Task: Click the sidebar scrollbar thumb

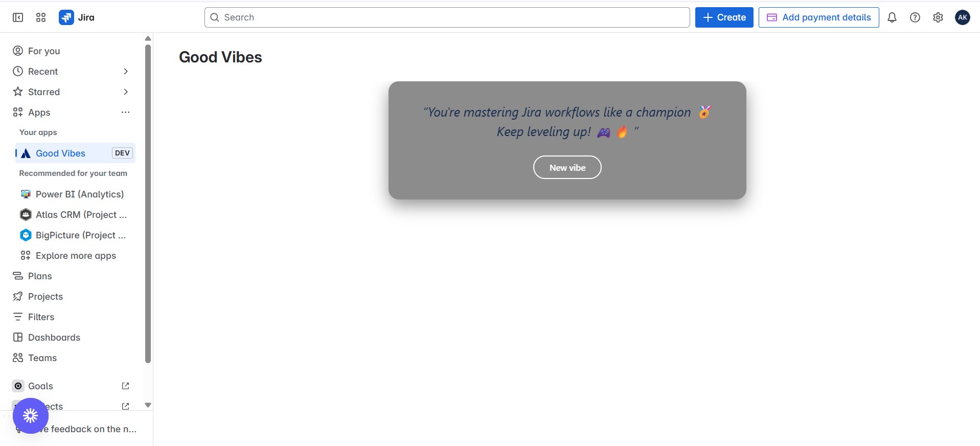Action: coord(148,204)
